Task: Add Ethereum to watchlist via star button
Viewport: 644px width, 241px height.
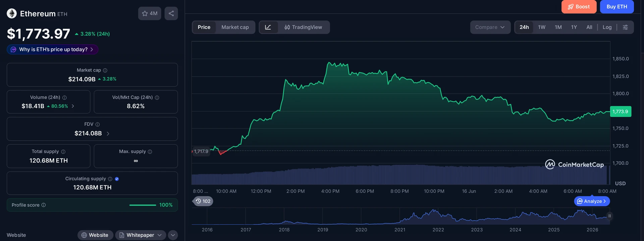Action: 150,13
